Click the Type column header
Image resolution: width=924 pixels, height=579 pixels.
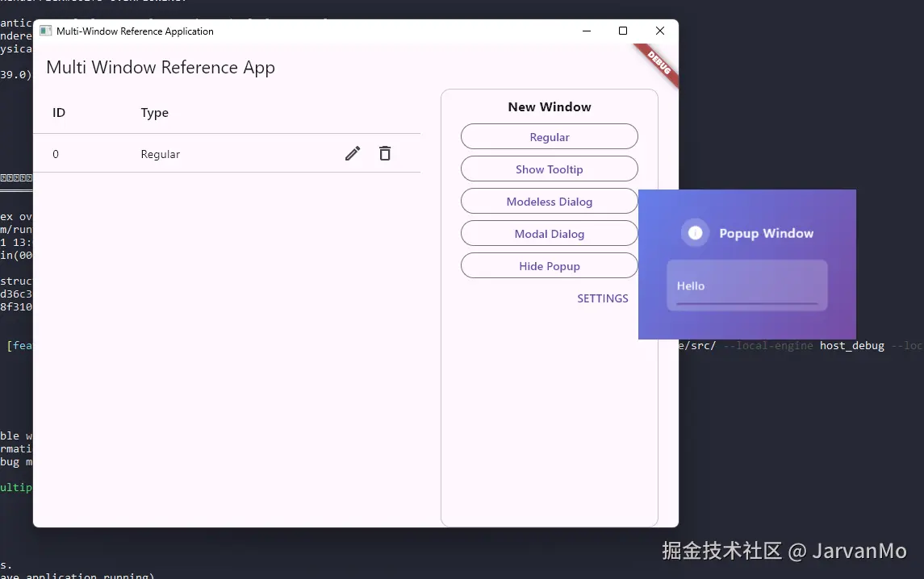point(154,113)
